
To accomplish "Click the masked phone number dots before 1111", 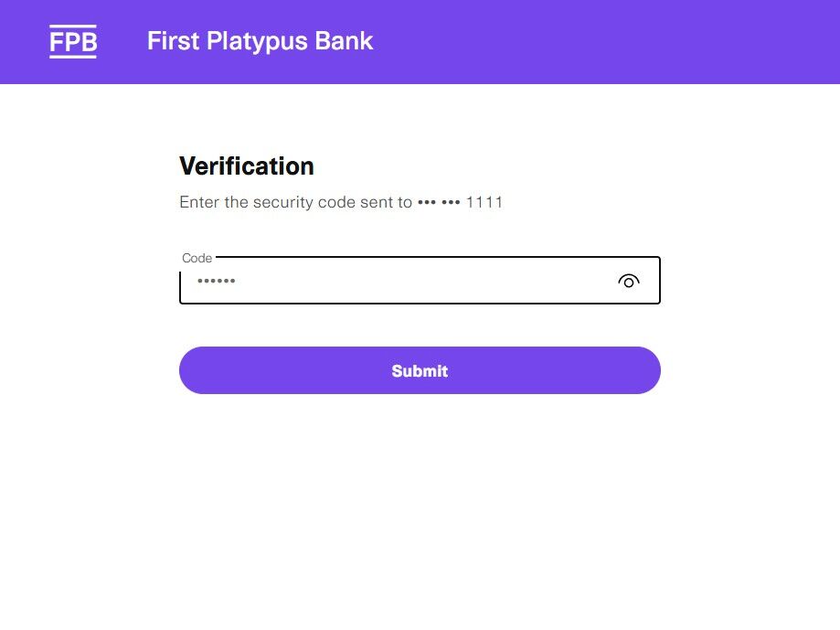I will pos(439,202).
